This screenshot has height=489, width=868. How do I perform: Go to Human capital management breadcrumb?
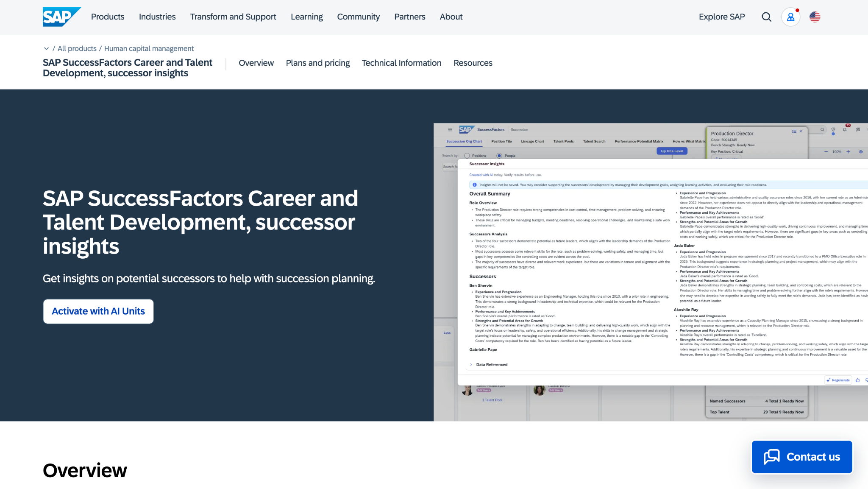pos(149,49)
